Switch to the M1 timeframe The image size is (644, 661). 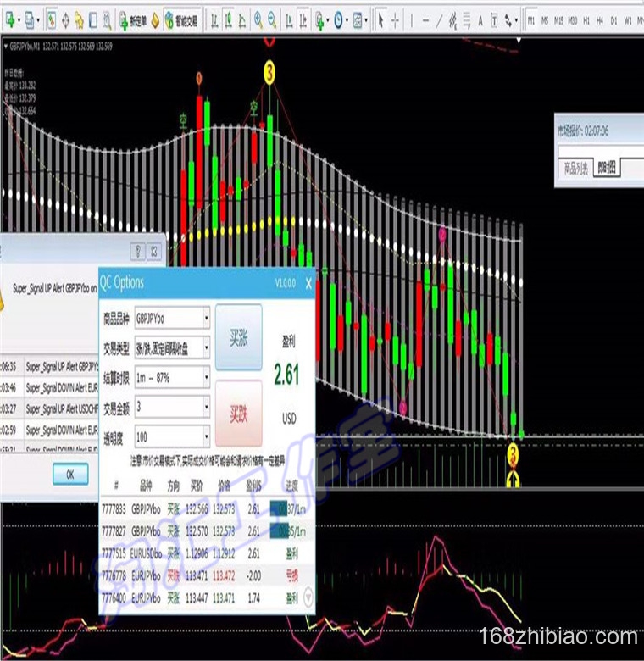(x=531, y=20)
